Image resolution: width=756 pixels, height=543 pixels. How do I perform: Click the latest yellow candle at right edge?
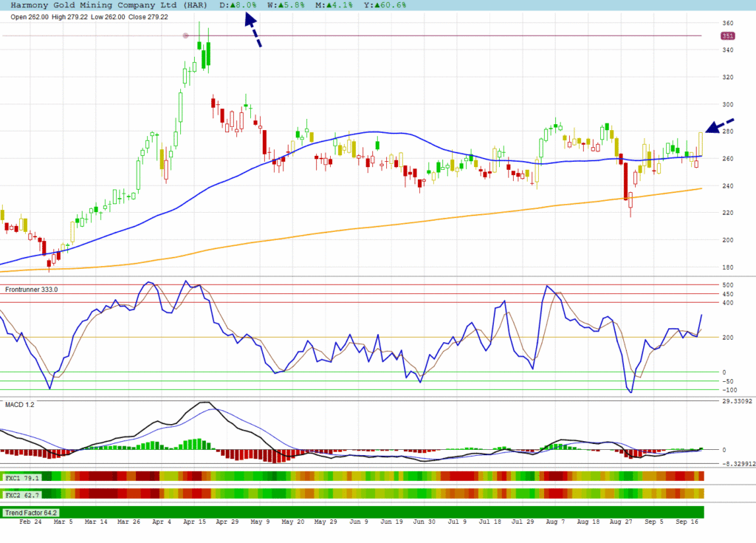pos(700,144)
